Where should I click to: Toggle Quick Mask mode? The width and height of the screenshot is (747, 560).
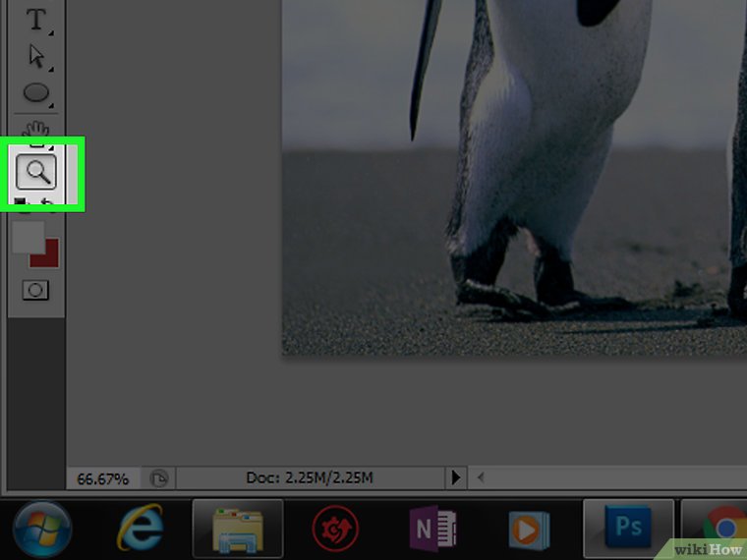pyautogui.click(x=36, y=291)
